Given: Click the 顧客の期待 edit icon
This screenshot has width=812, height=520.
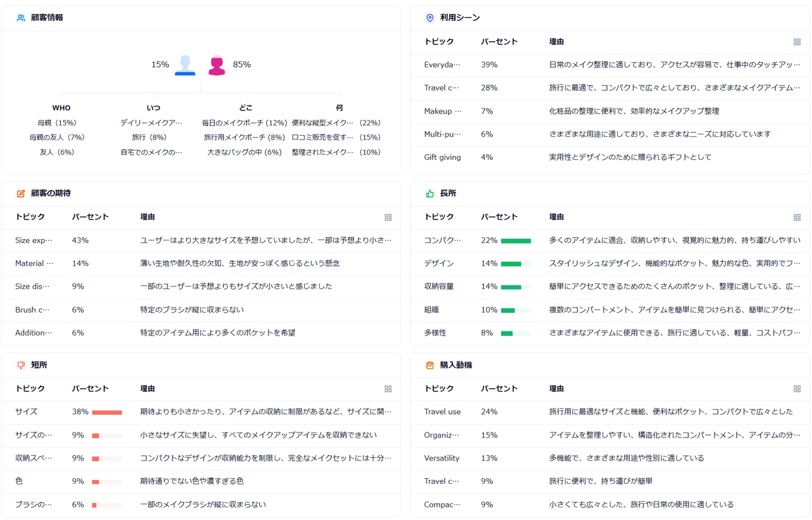Looking at the screenshot, I should (x=21, y=193).
